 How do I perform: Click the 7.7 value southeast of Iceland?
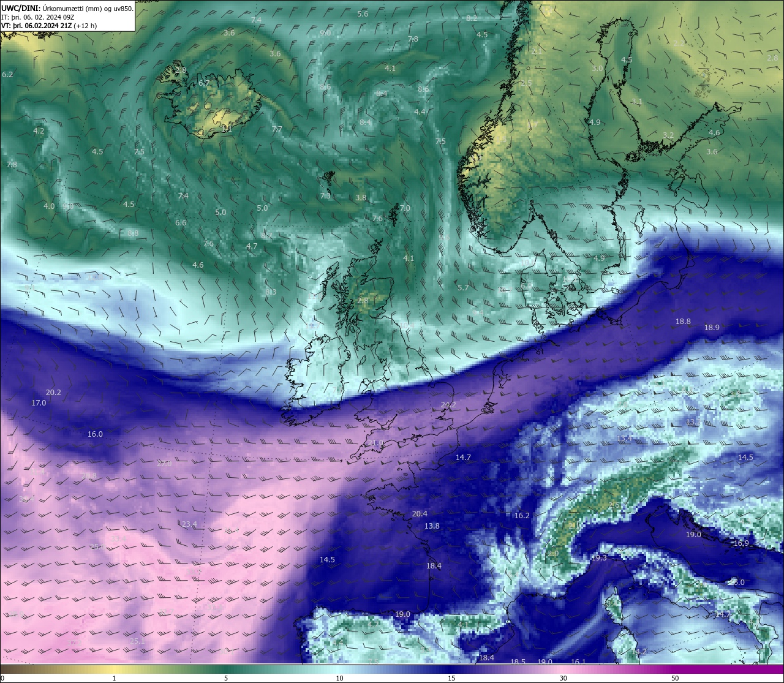pyautogui.click(x=277, y=129)
